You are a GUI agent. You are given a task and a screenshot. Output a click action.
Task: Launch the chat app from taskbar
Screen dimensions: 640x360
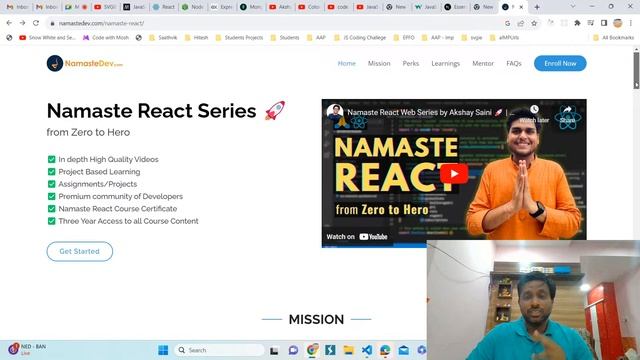293,350
